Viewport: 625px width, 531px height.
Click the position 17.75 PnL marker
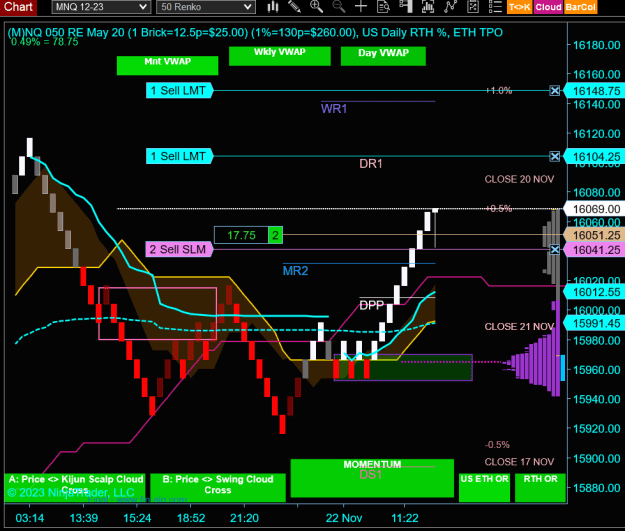(241, 235)
